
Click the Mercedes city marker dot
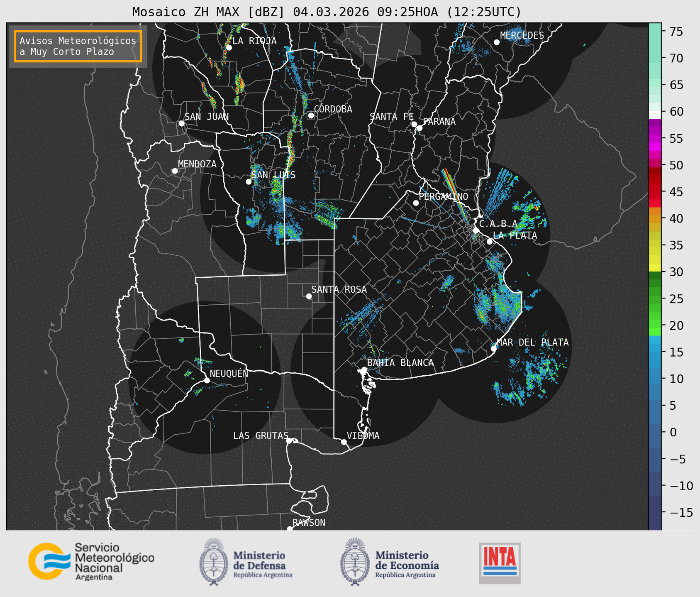pos(496,42)
